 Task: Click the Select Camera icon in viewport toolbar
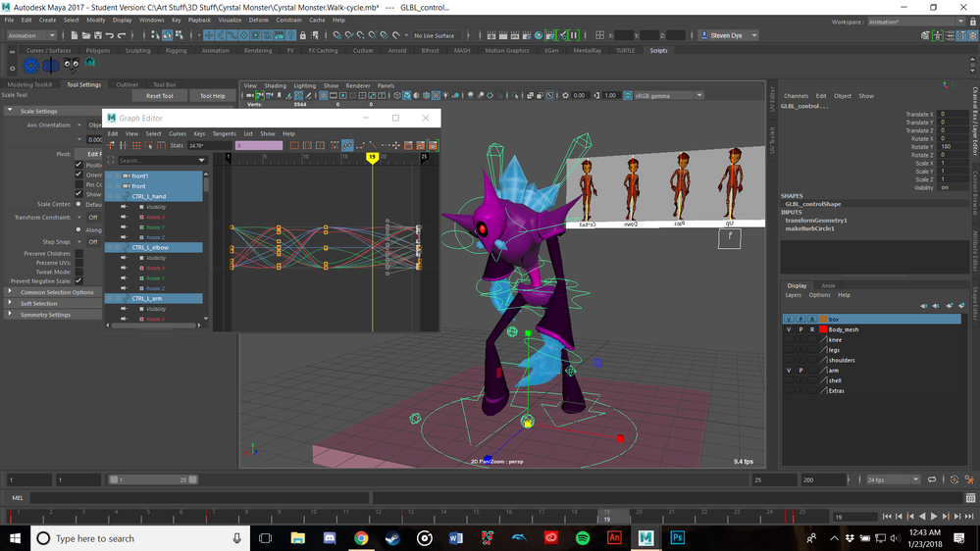[x=250, y=95]
